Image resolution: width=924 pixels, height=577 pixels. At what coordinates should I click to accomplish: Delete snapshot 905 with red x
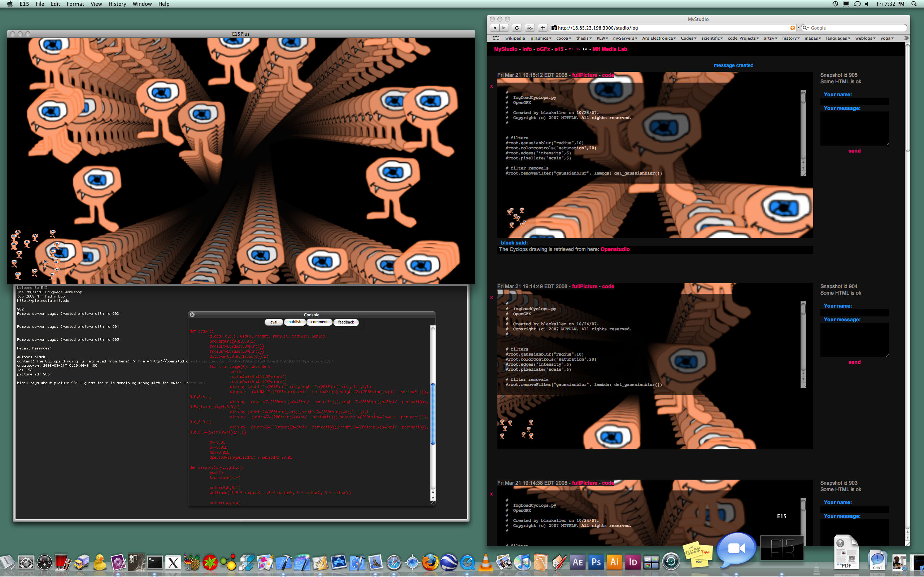tap(491, 86)
